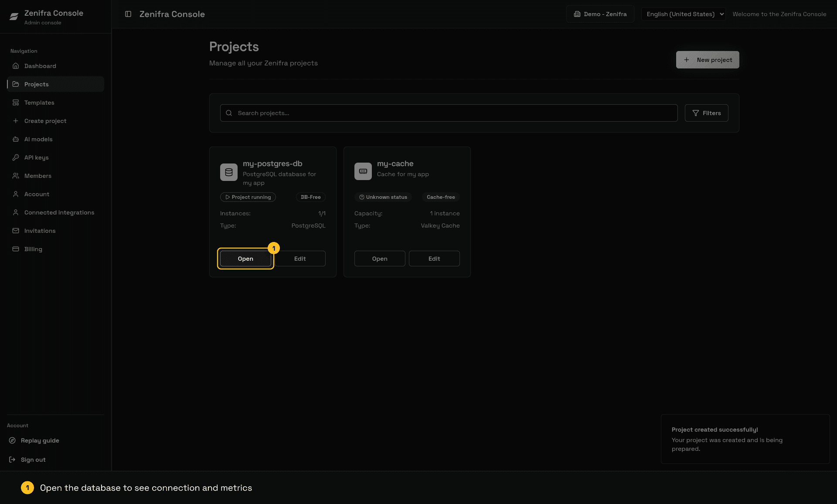Viewport: 837px width, 504px height.
Task: Click the my-postgres-db project title
Action: pyautogui.click(x=272, y=163)
